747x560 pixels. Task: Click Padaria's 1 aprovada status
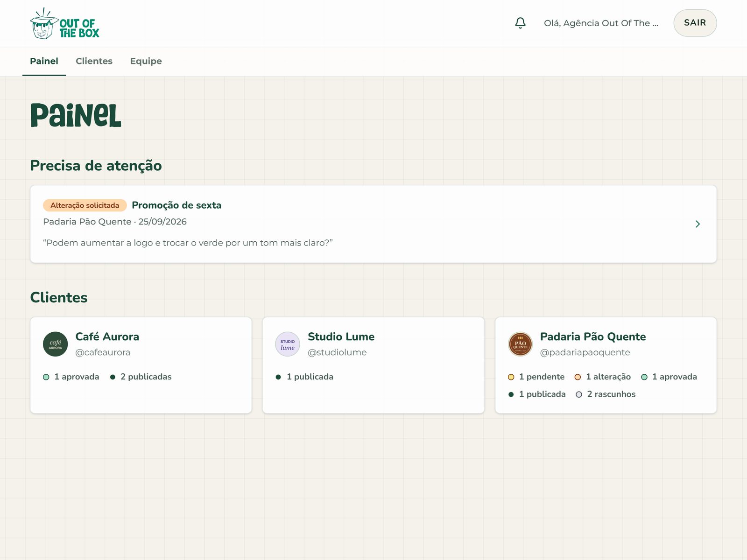click(669, 377)
